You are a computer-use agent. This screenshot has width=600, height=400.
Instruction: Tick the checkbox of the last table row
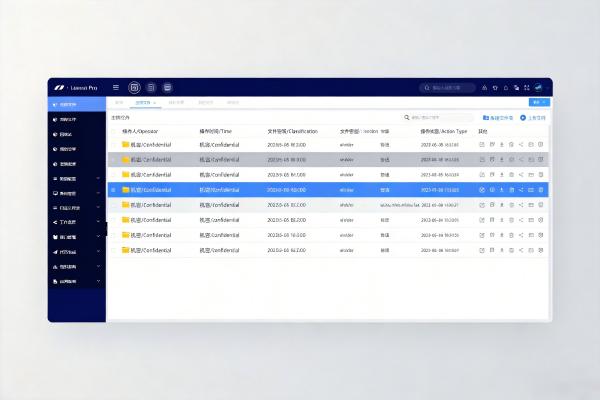114,250
